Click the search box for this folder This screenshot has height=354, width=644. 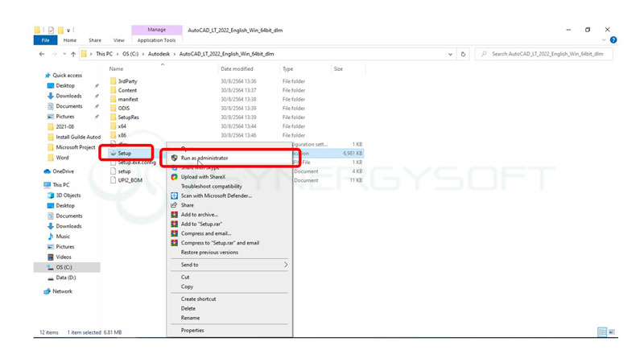point(547,54)
